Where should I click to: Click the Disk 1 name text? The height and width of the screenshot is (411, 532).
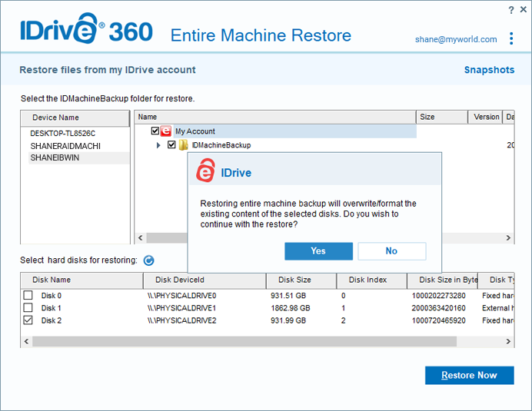point(52,308)
